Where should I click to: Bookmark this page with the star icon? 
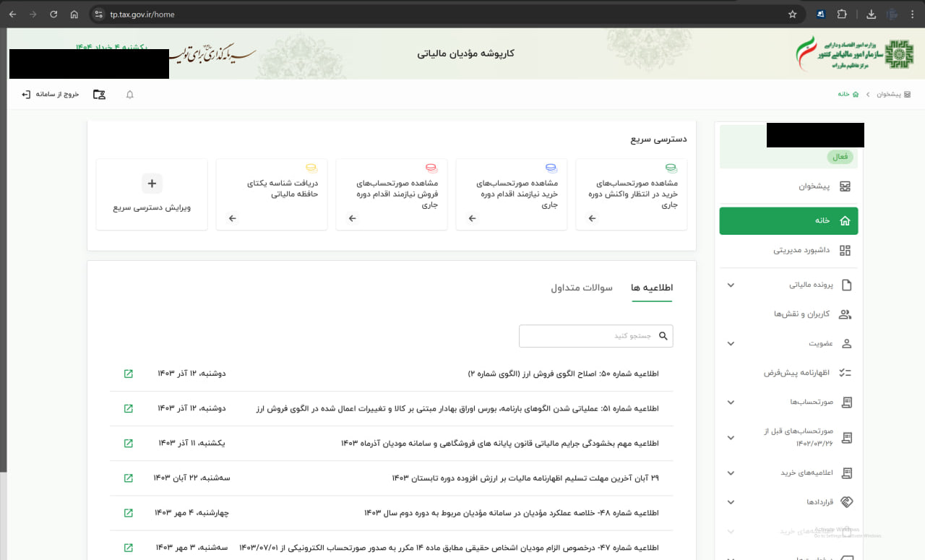point(792,14)
